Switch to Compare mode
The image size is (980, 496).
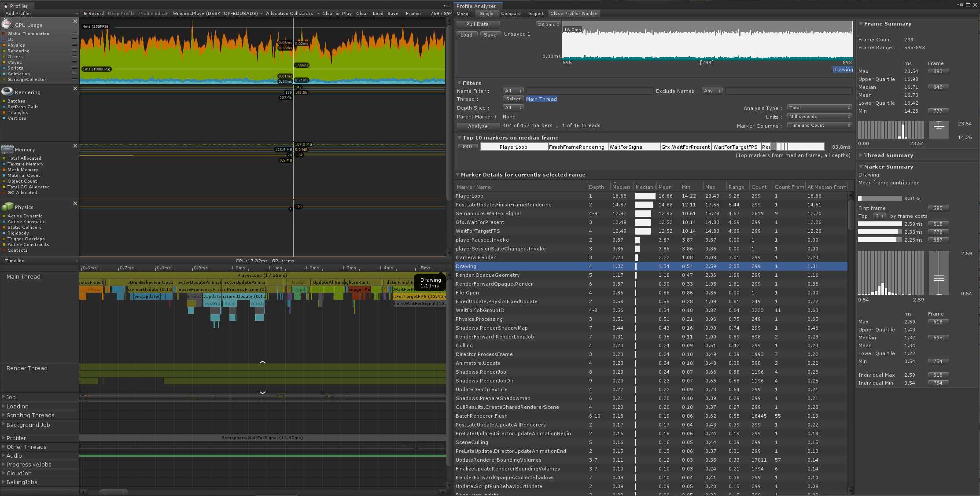pos(511,14)
